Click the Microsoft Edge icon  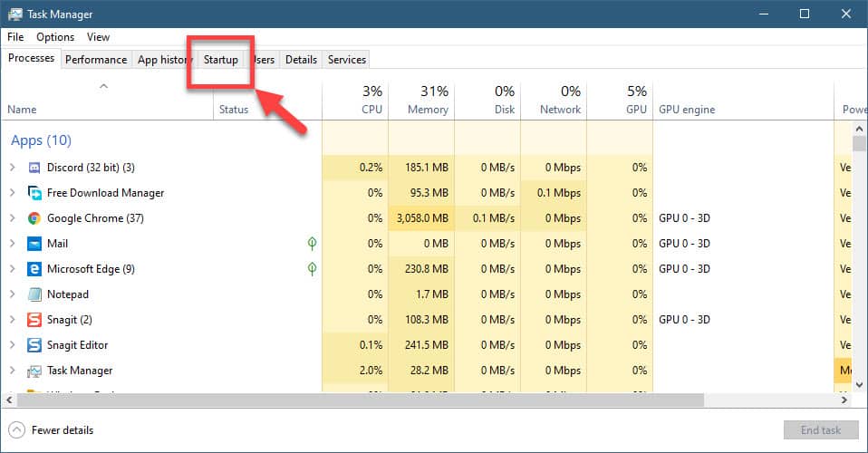[34, 269]
